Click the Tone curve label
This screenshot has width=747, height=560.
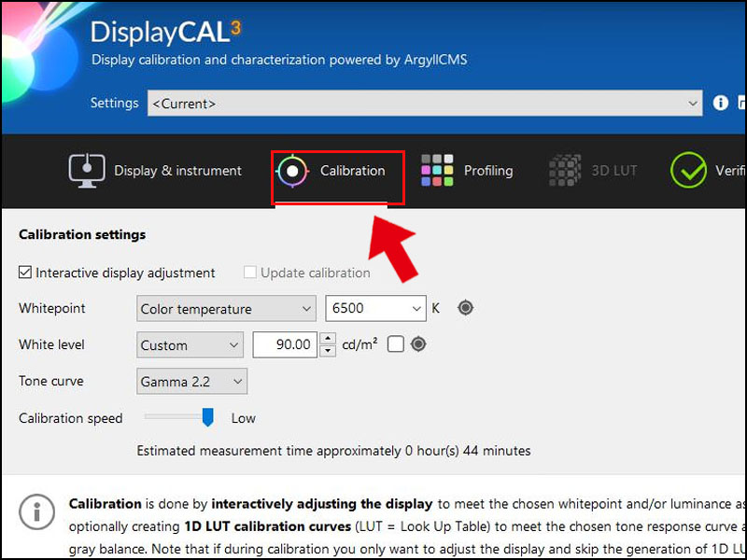coord(51,381)
